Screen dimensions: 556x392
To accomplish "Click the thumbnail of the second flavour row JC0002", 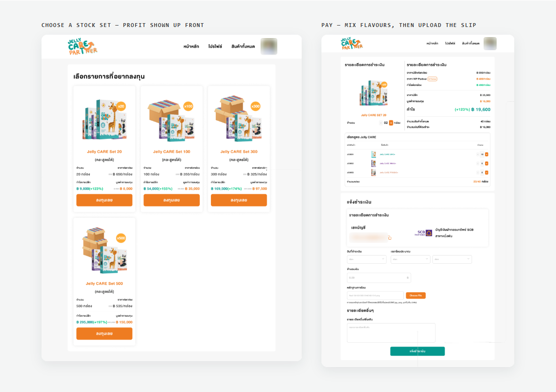I will point(374,163).
